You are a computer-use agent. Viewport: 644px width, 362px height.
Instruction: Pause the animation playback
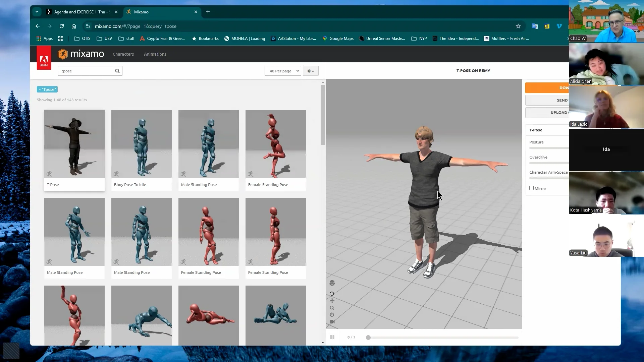(x=332, y=337)
